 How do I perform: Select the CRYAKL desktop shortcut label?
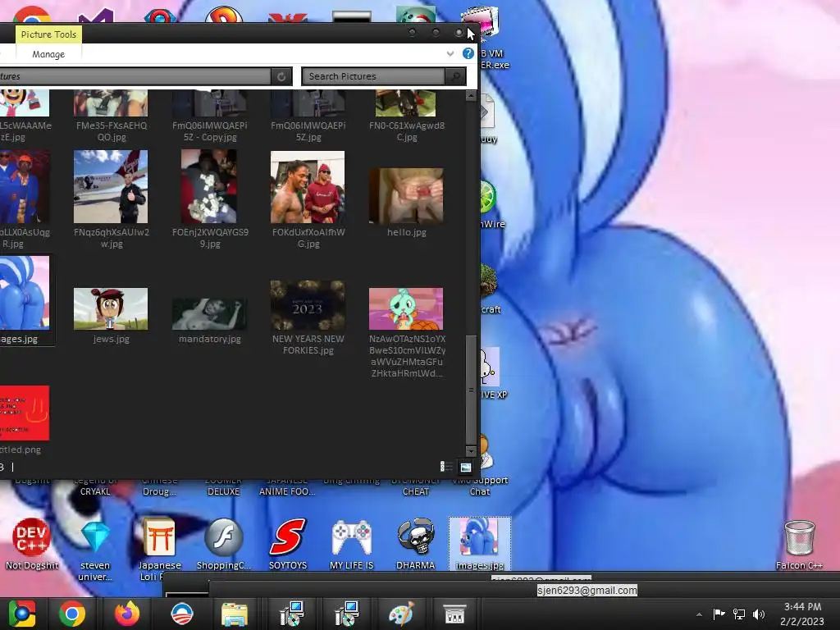95,491
